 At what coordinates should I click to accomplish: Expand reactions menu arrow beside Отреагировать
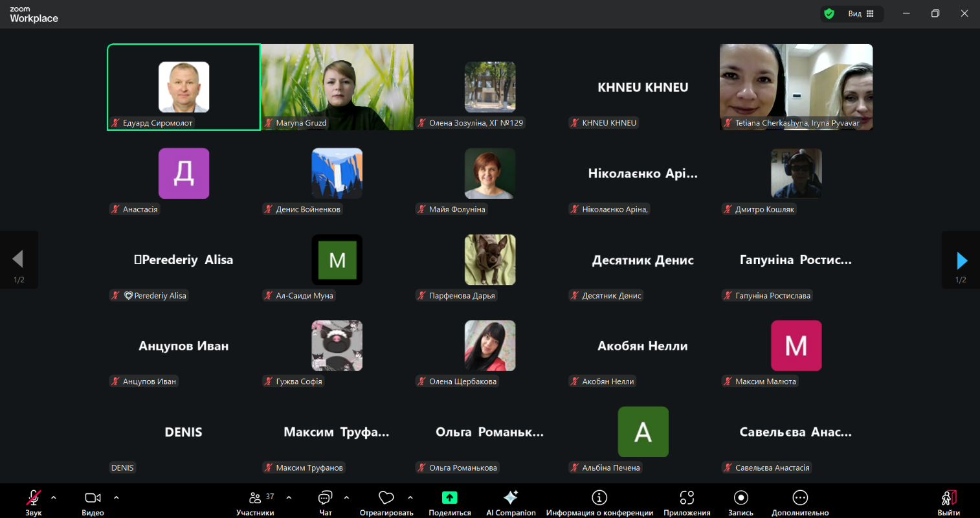click(410, 498)
